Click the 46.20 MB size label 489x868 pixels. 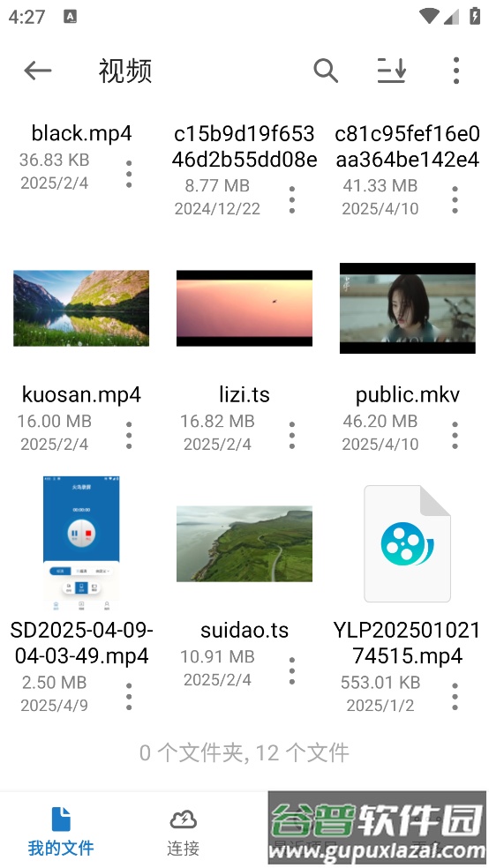pos(380,422)
